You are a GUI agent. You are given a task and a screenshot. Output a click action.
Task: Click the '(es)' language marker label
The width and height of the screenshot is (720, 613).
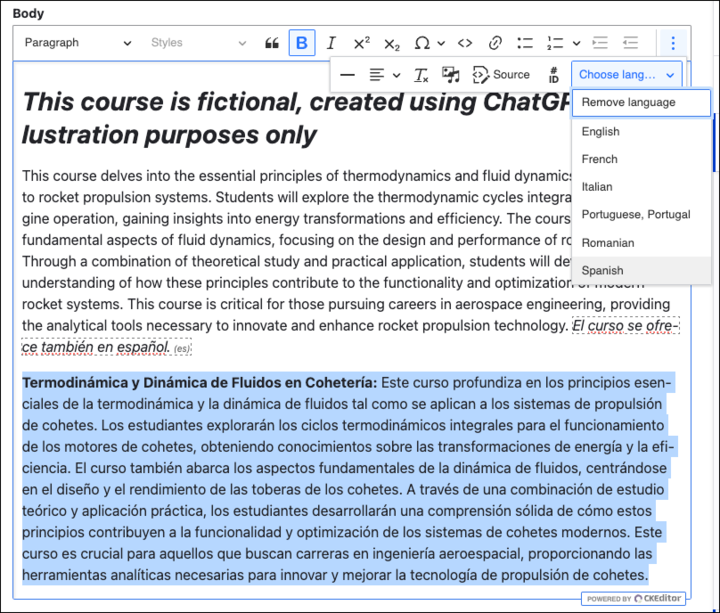point(182,349)
